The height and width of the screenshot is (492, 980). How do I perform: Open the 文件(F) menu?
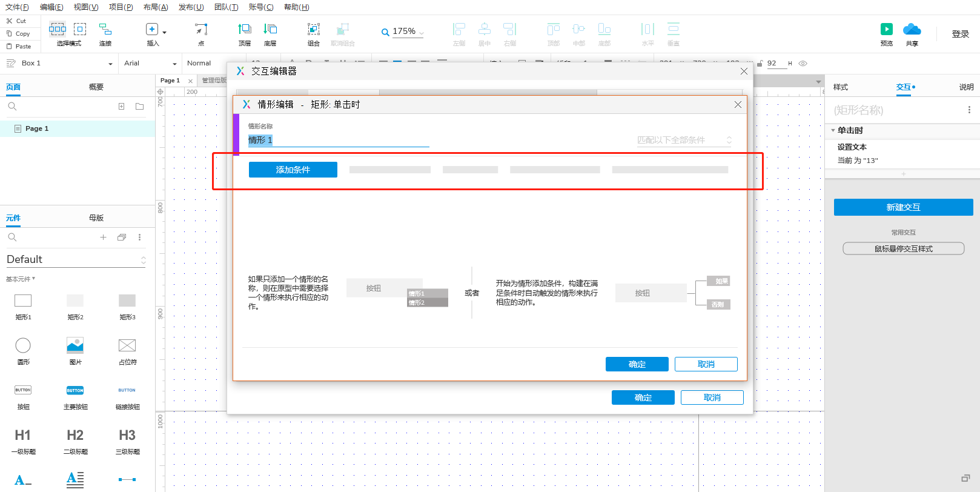(x=17, y=7)
